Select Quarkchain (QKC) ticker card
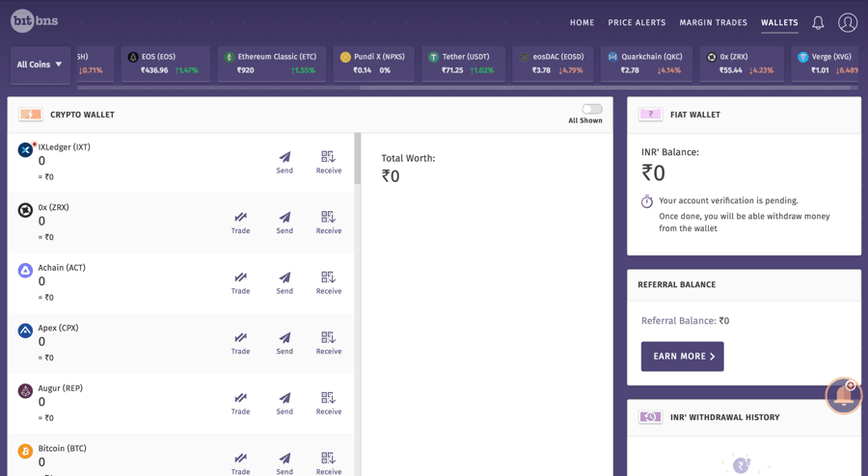The width and height of the screenshot is (868, 476). tap(646, 65)
